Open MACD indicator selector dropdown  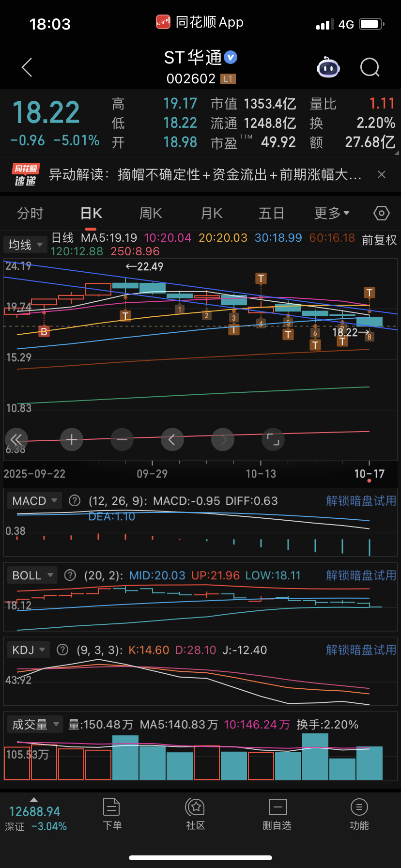tap(35, 500)
